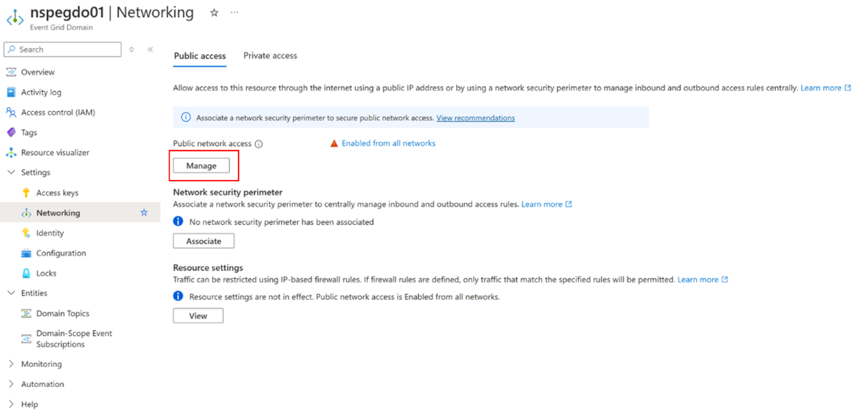Click the Locks padlock icon
868x420 pixels.
point(26,273)
